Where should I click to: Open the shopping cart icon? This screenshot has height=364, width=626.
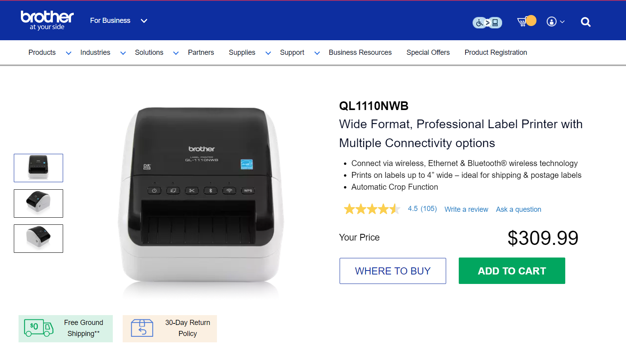(523, 21)
